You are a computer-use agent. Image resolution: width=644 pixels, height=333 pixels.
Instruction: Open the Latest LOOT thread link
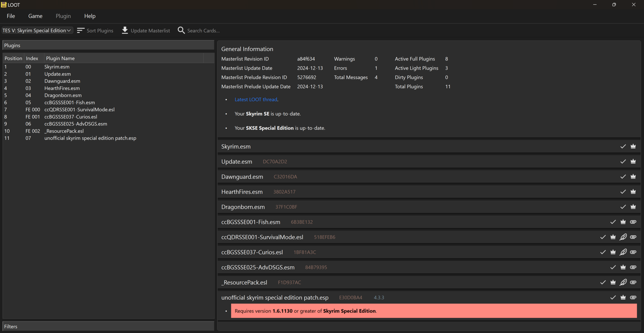click(256, 100)
